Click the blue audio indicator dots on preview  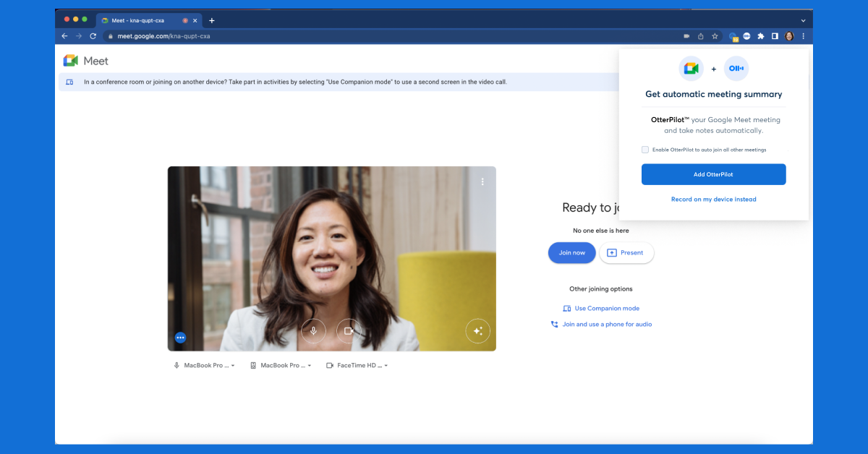point(180,338)
